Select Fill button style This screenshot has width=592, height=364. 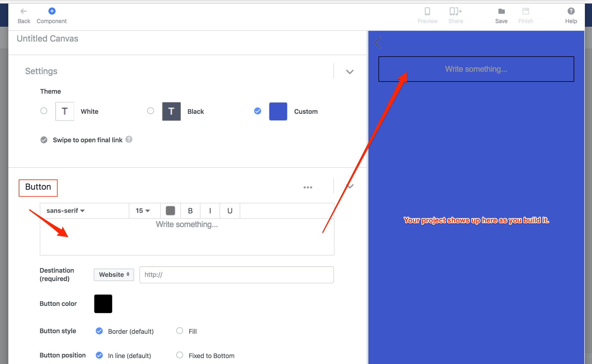click(180, 331)
